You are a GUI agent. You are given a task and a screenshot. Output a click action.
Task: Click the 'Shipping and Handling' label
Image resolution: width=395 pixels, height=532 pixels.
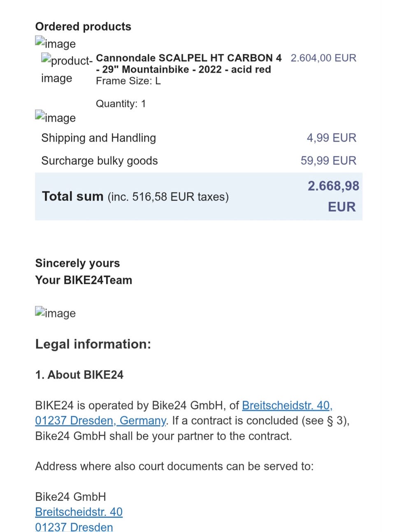click(x=98, y=138)
